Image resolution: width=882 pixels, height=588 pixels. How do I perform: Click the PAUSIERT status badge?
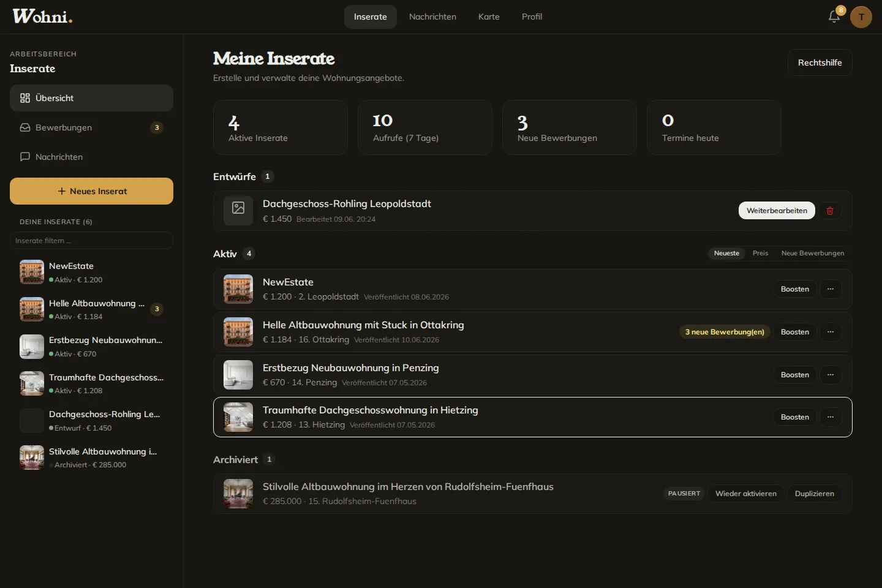(684, 494)
